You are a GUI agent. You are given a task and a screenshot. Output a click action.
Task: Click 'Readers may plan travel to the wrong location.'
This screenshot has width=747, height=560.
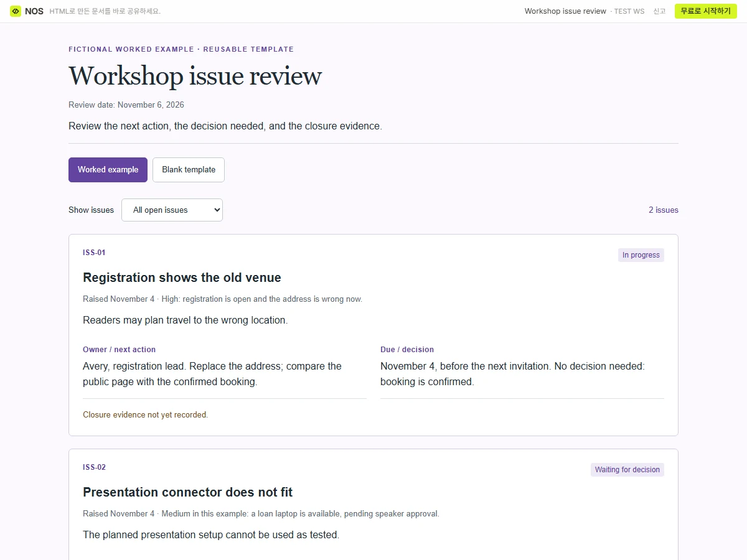click(x=185, y=320)
